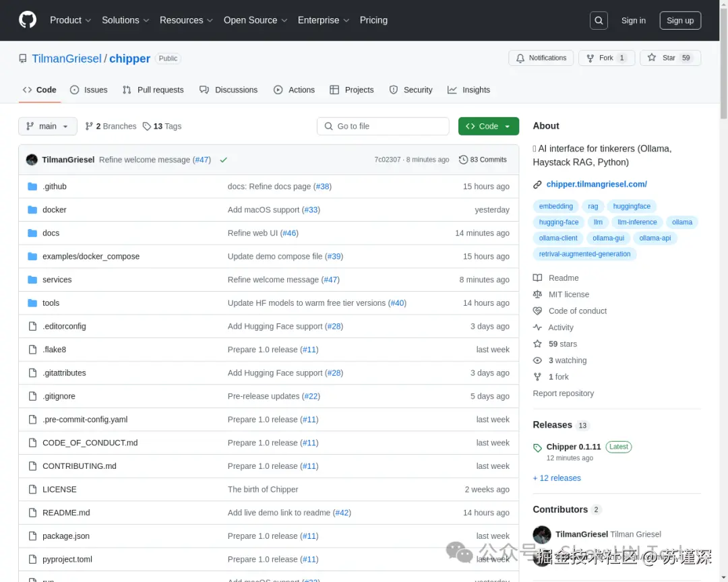The width and height of the screenshot is (728, 582).
Task: Click the TilmanGriesel owner link in title
Action: 66,59
